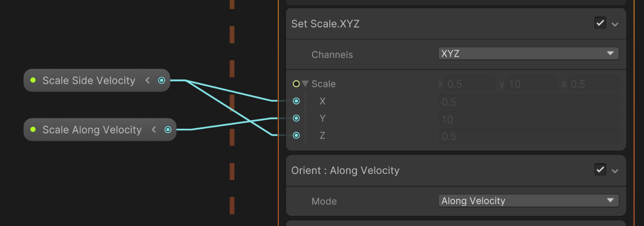Collapse the Set Scale.XYZ block chevron
This screenshot has height=226, width=644.
[x=615, y=24]
